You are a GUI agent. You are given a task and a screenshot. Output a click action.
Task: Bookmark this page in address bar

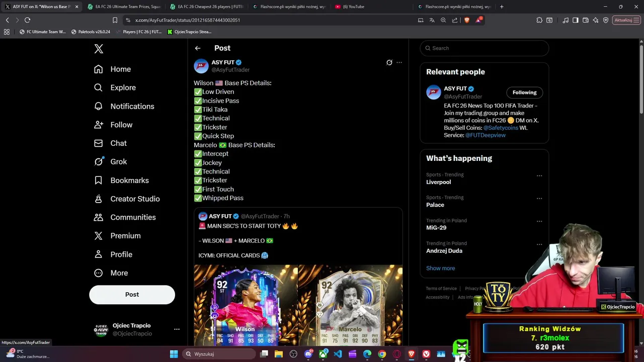click(x=115, y=20)
